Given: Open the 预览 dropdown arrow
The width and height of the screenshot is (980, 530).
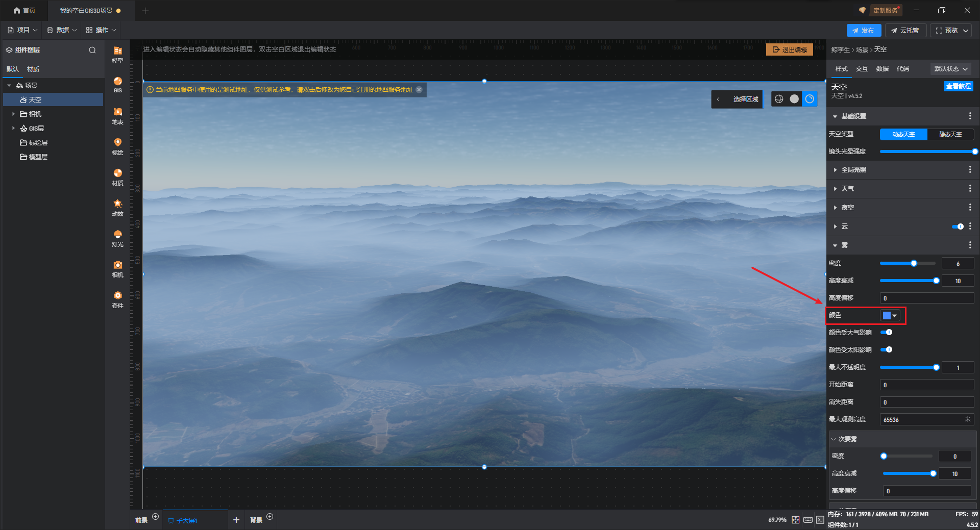Looking at the screenshot, I should tap(966, 31).
